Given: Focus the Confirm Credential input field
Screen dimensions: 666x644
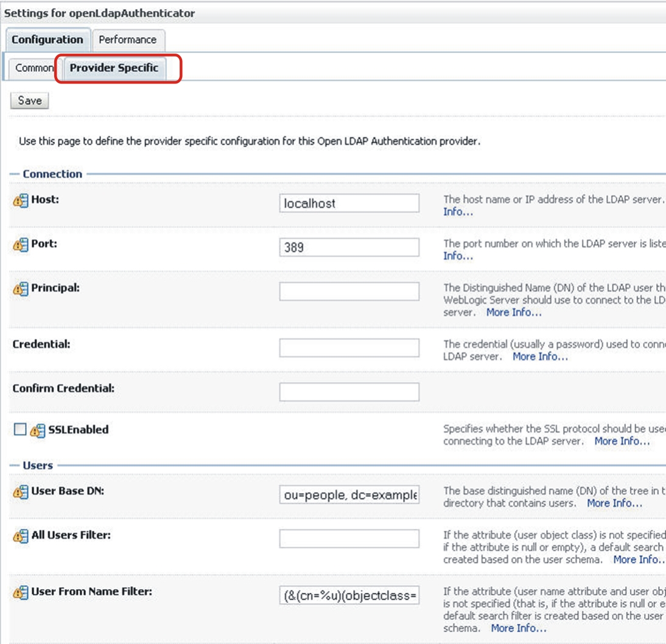Looking at the screenshot, I should click(x=349, y=392).
